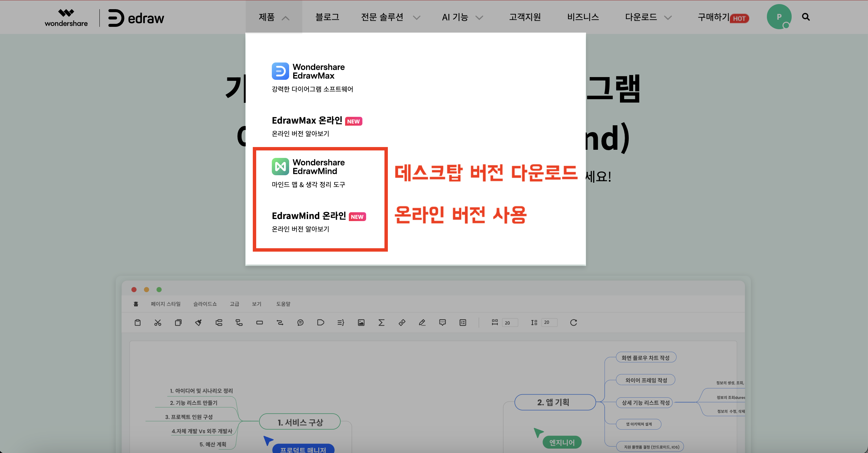Click the tag-shaped label icon
The width and height of the screenshot is (868, 453).
321,323
